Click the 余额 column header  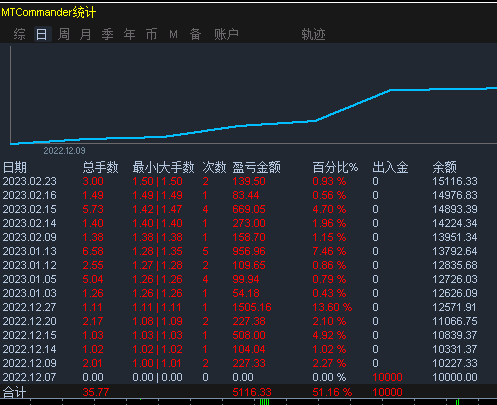444,167
